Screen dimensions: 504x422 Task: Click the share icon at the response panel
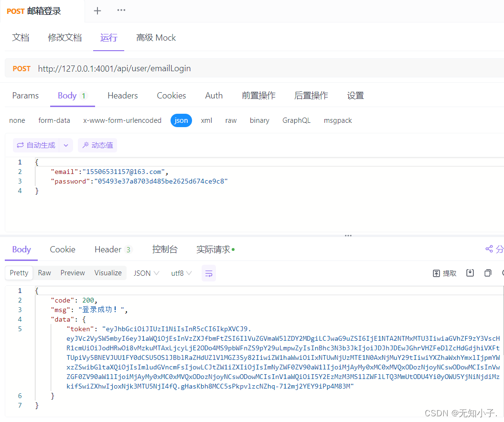tap(489, 249)
